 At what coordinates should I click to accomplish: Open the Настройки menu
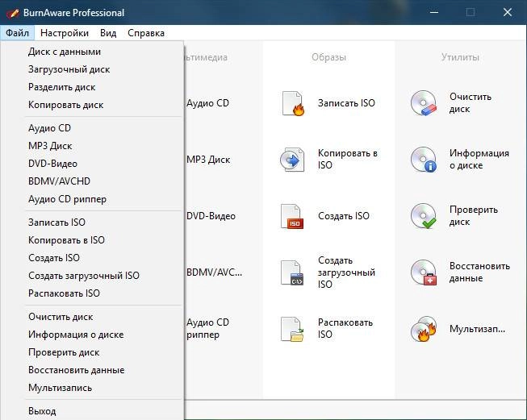click(65, 33)
